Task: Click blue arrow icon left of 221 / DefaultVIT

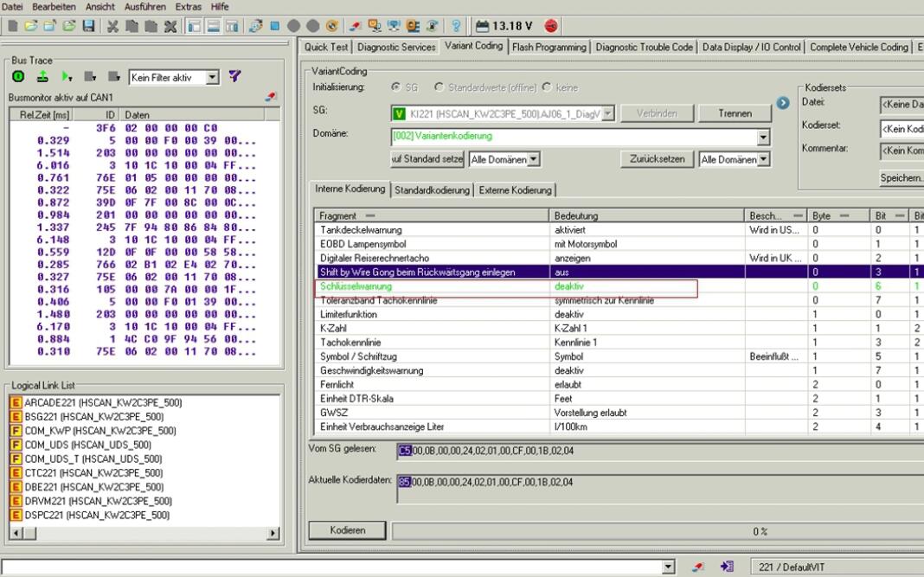Action: pos(728,567)
